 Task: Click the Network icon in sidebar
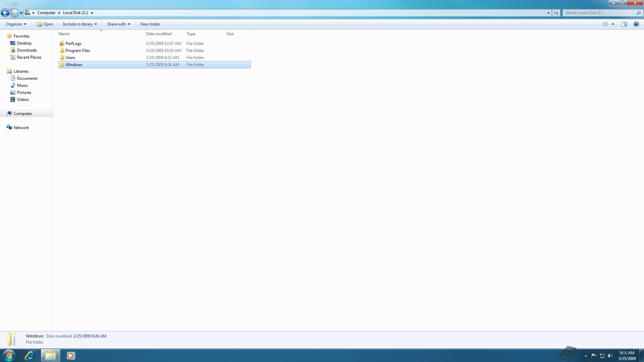point(9,127)
